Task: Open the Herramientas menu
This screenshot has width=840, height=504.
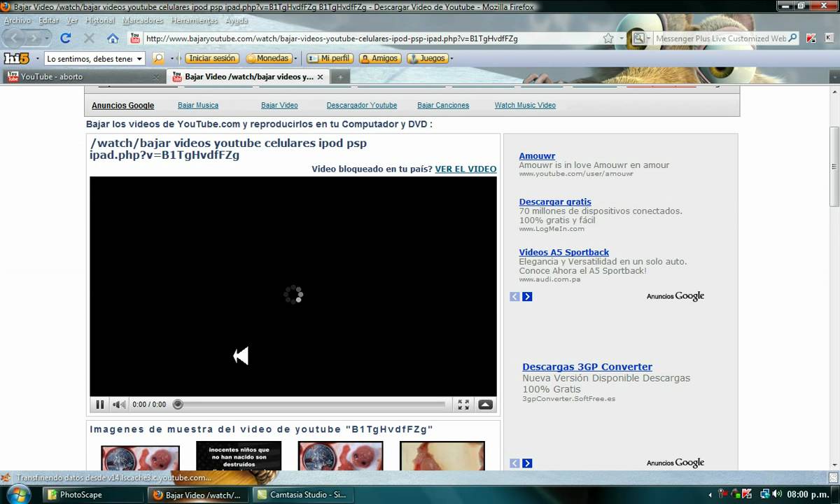Action: point(194,20)
